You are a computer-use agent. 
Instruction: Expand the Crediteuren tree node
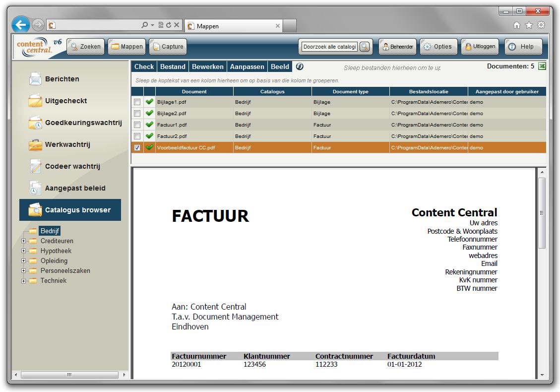(x=24, y=241)
